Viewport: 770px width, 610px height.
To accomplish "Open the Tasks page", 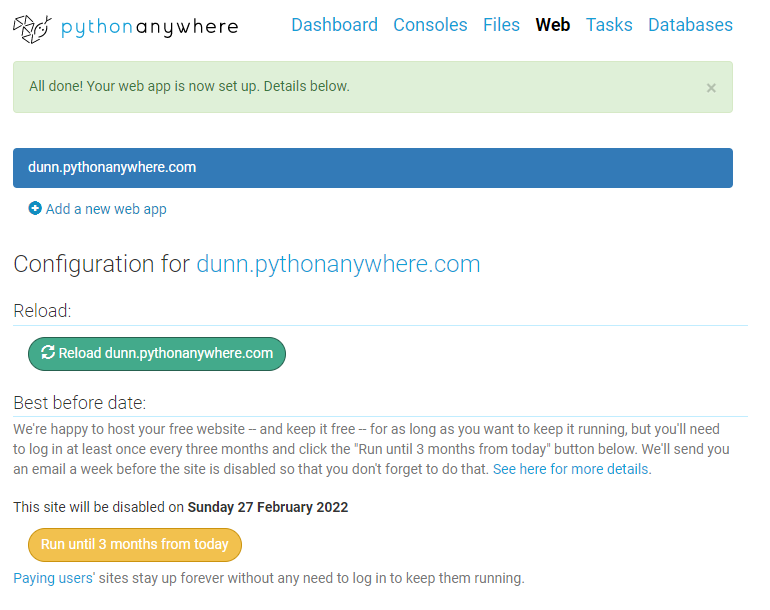I will point(609,25).
